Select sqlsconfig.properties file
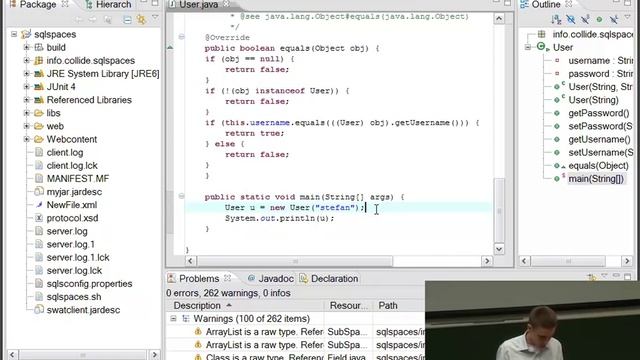This screenshot has height=360, width=640. click(89, 284)
